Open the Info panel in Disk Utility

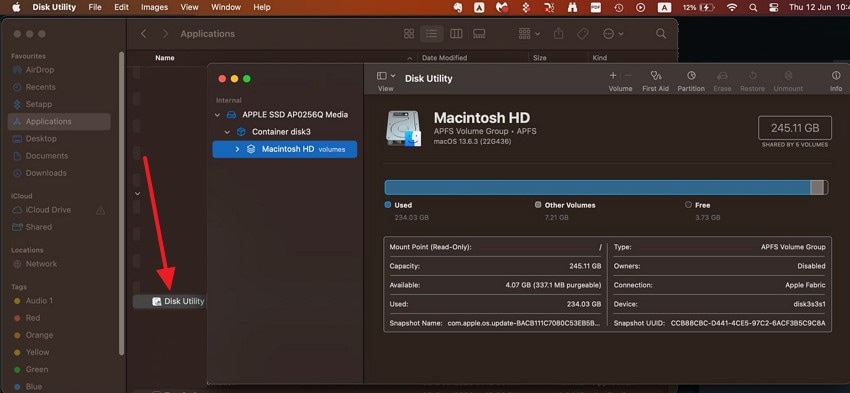pos(836,75)
